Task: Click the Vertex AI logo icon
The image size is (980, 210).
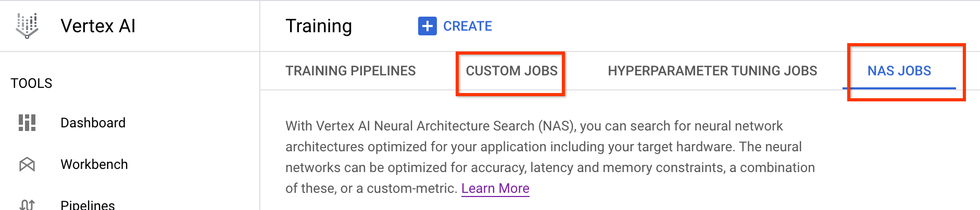Action: pyautogui.click(x=27, y=25)
